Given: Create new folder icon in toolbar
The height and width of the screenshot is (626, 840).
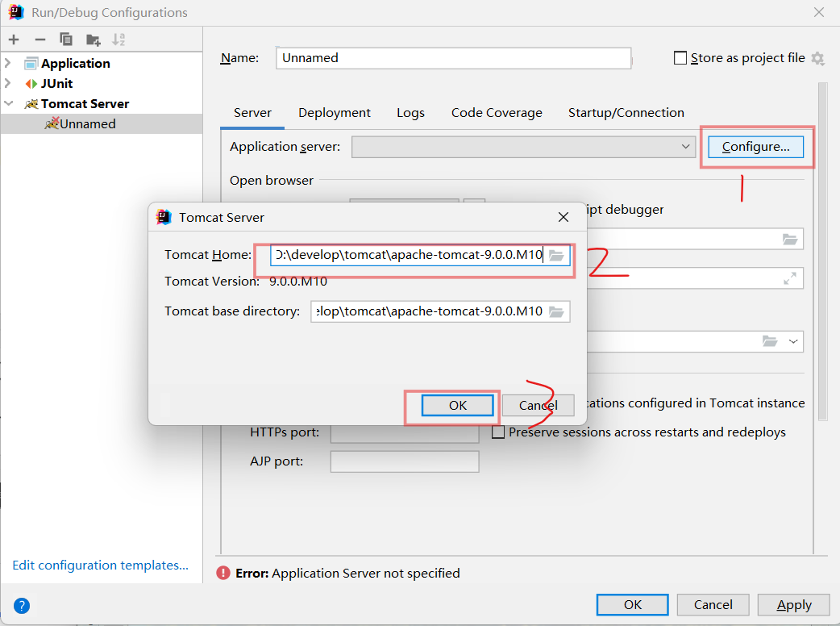Looking at the screenshot, I should click(94, 40).
